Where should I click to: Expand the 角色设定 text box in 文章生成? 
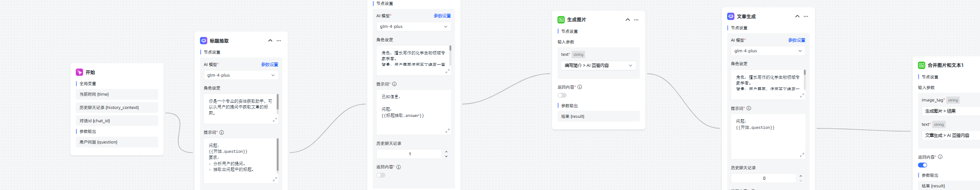coord(801,95)
